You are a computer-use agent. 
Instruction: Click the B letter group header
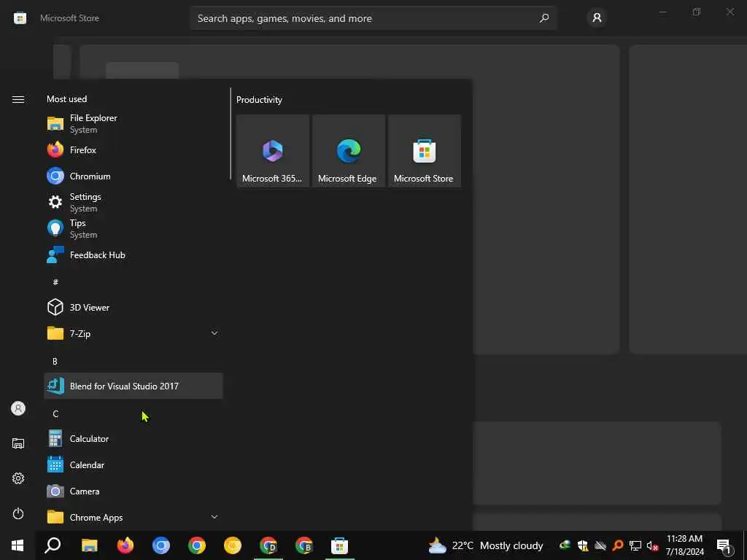tap(55, 361)
